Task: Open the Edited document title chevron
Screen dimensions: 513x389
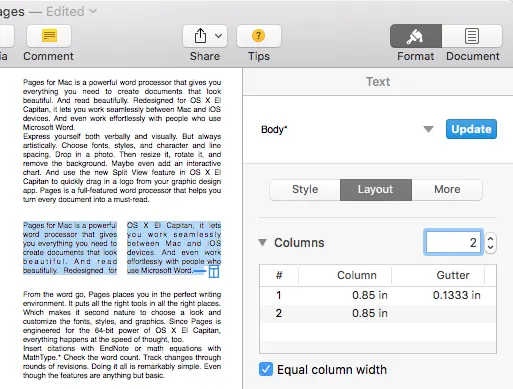Action: [93, 11]
